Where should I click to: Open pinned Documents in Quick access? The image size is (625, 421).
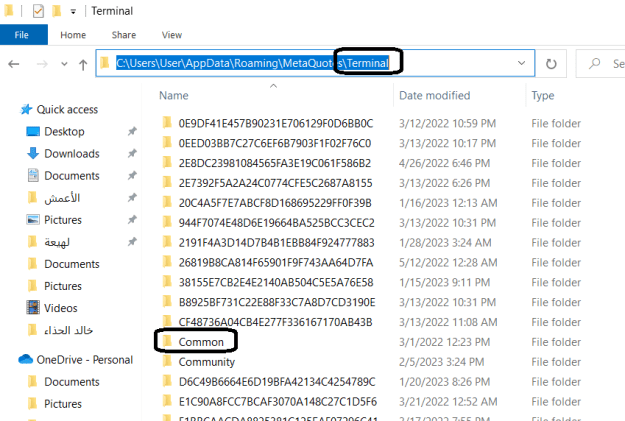tap(72, 176)
